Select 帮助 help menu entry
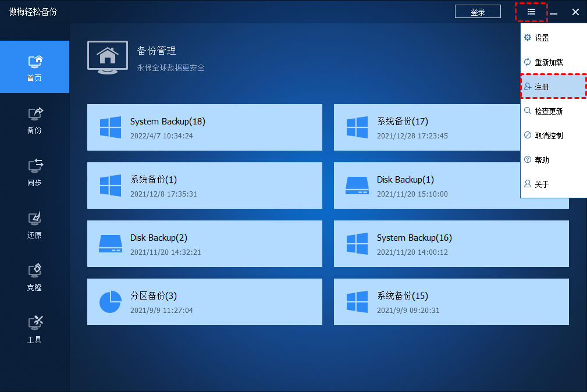The width and height of the screenshot is (587, 392). click(554, 159)
